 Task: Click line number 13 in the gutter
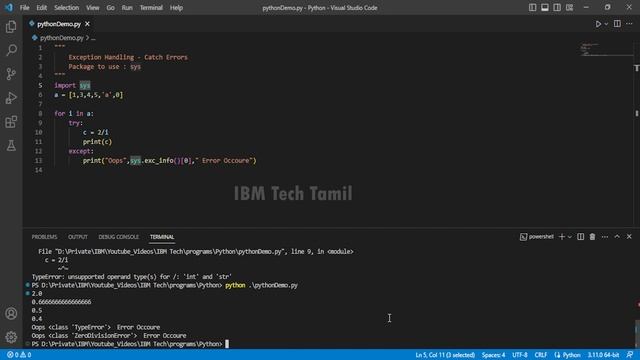[x=38, y=160]
